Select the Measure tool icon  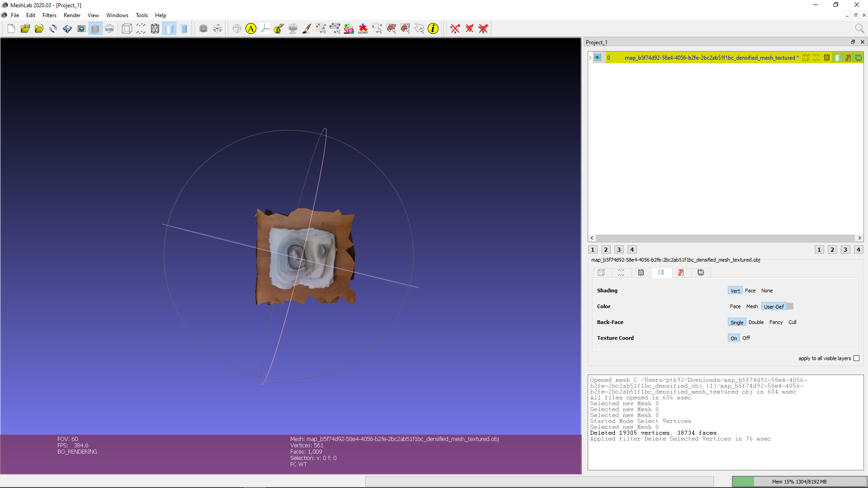(278, 28)
